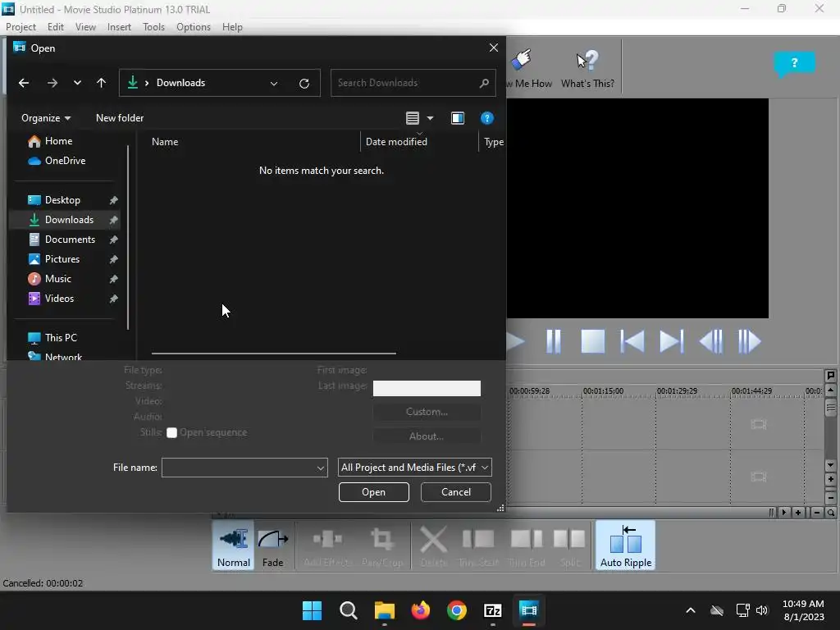Open the timeline zoom magnifier tool
Screen dimensions: 840x630
[830, 513]
